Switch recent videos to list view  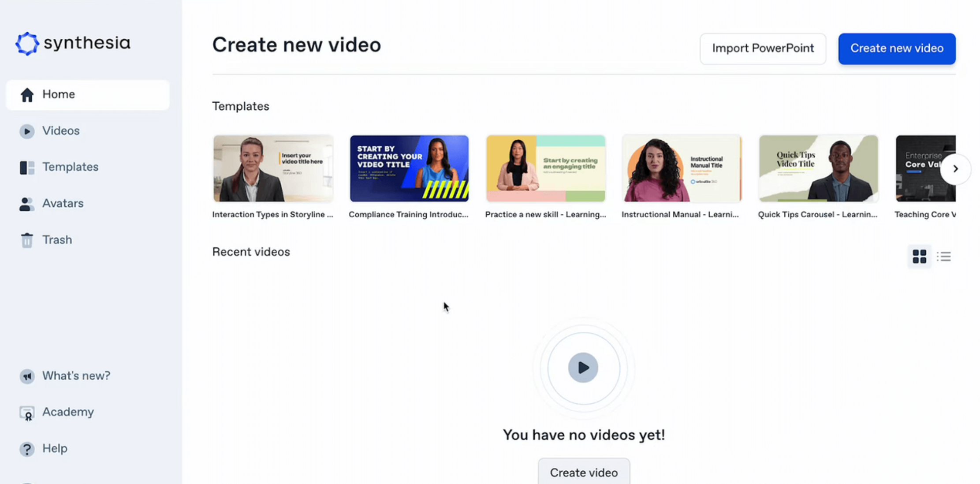[944, 257]
